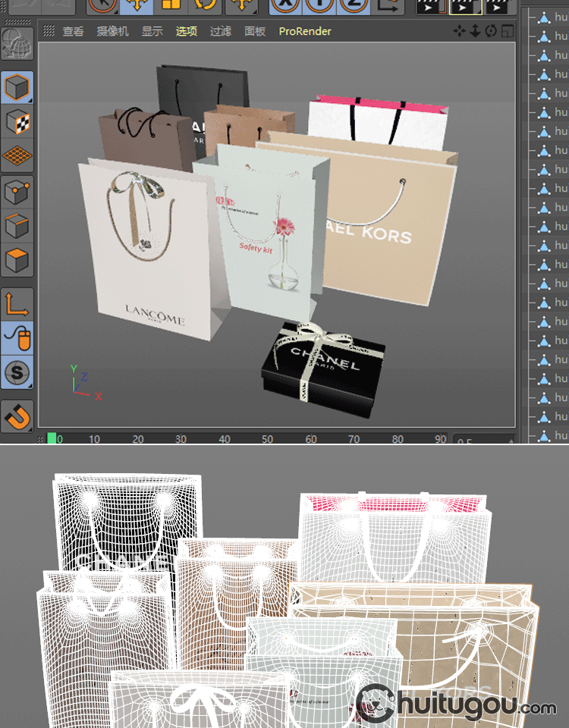Jump to frame 20 on timeline
Viewport: 569px width, 728px height.
(138, 439)
